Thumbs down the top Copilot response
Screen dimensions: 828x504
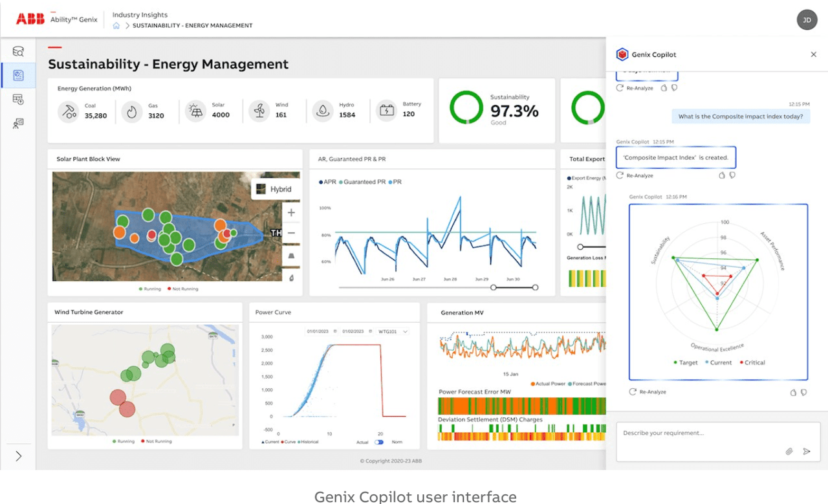(674, 88)
